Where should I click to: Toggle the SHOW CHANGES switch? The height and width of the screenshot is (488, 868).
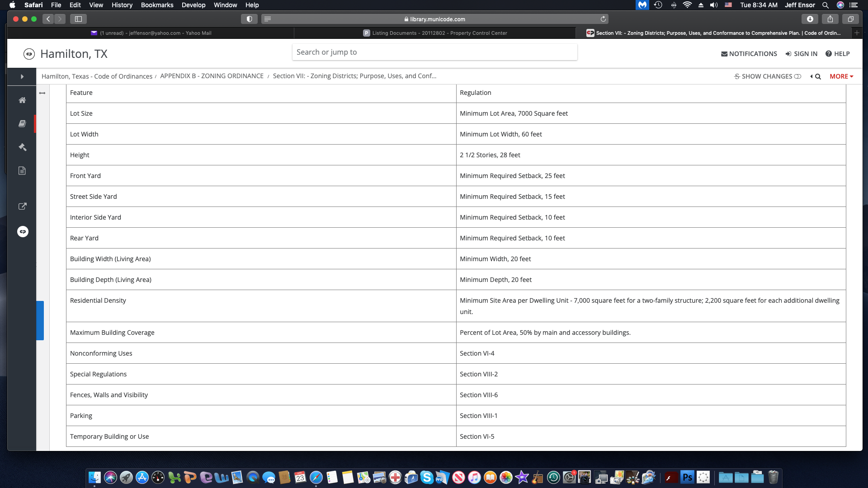[797, 76]
